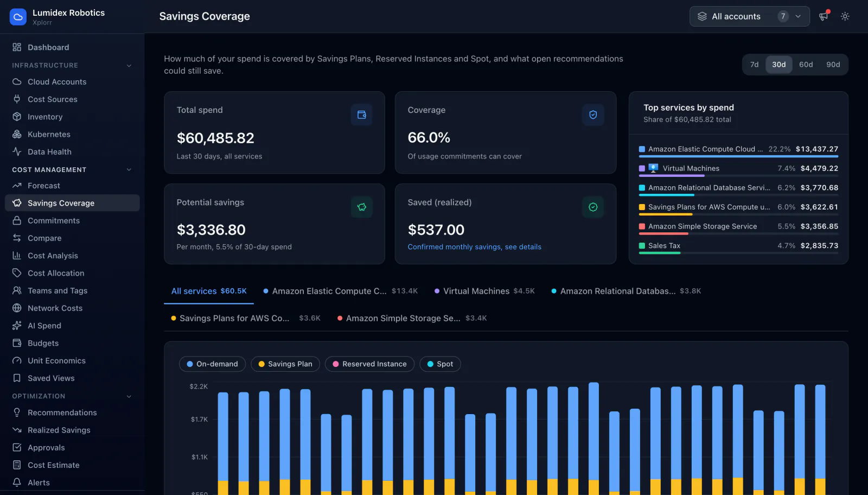868x495 pixels.
Task: Select the Virtual Machines $4.5K tab
Action: (x=484, y=291)
